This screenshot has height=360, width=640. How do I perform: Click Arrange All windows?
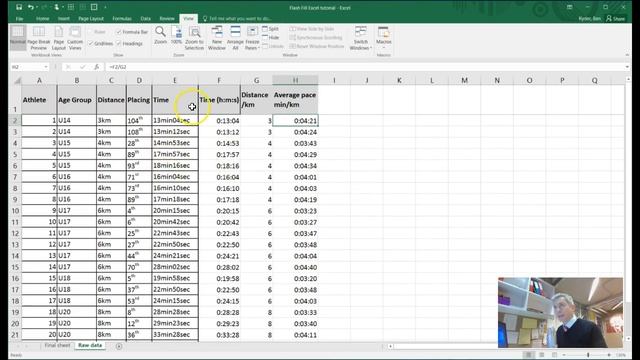point(235,38)
